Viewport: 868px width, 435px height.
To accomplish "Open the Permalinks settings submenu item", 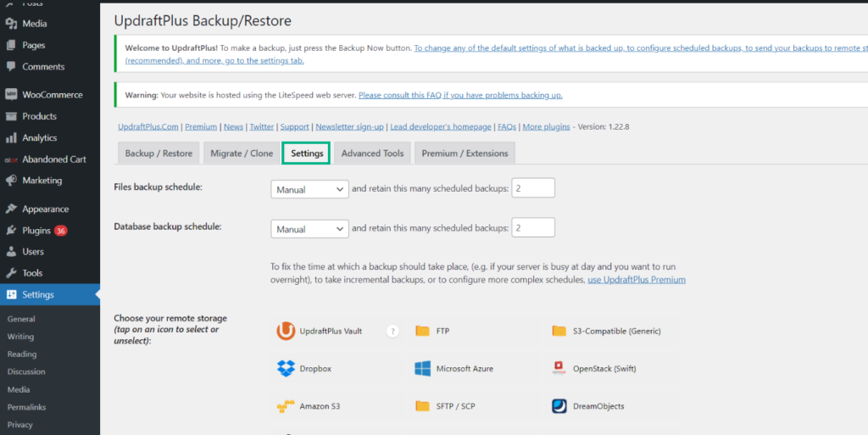I will tap(26, 407).
